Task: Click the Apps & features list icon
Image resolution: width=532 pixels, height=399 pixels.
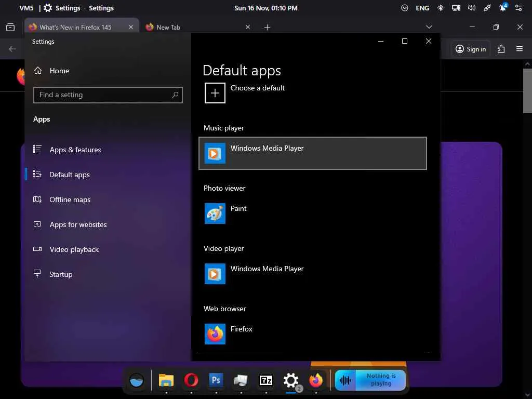Action: tap(37, 149)
